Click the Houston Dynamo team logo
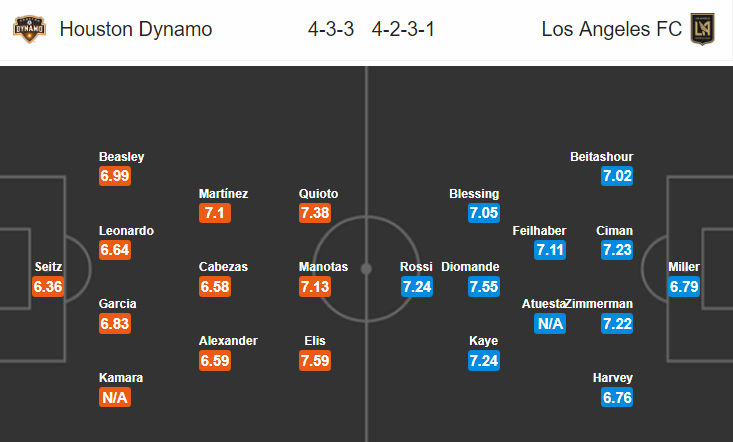Image resolution: width=733 pixels, height=442 pixels. 29,29
